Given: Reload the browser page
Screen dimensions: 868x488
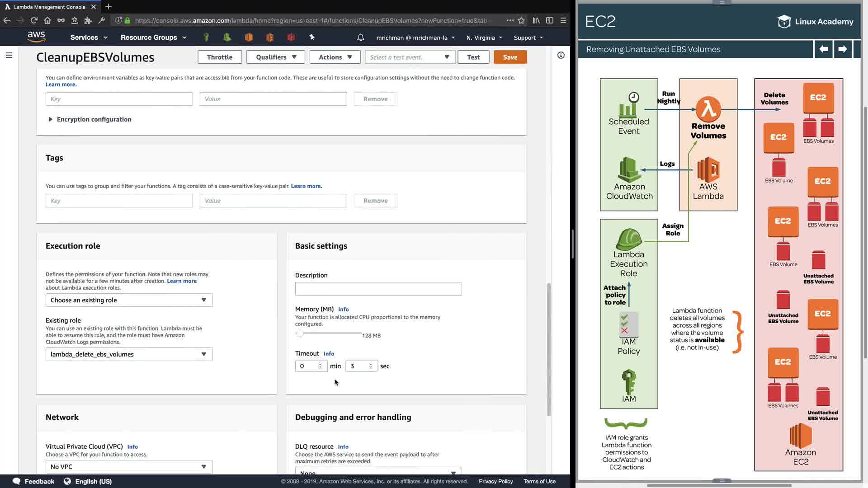Looking at the screenshot, I should [x=34, y=20].
